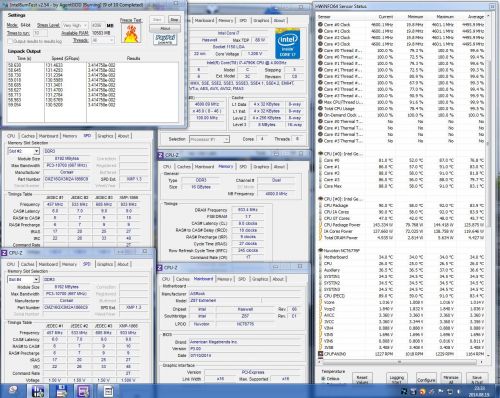The width and height of the screenshot is (500, 398).
Task: Click the IntelBurnTest flame Freeze Test icon
Action: (131, 34)
